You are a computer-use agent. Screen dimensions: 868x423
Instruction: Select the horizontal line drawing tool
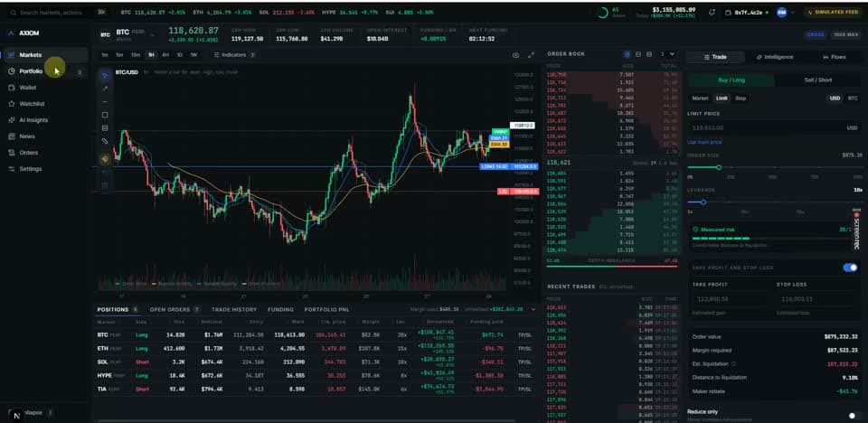[x=105, y=102]
